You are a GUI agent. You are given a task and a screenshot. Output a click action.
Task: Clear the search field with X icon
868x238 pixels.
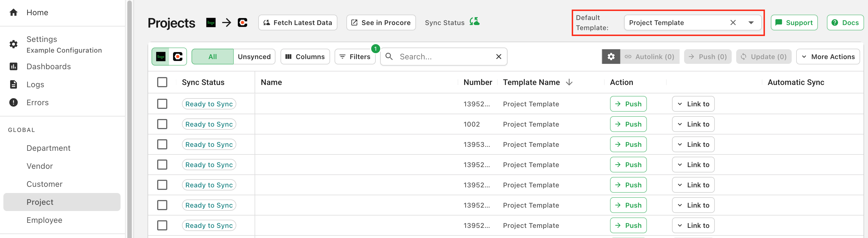point(498,57)
